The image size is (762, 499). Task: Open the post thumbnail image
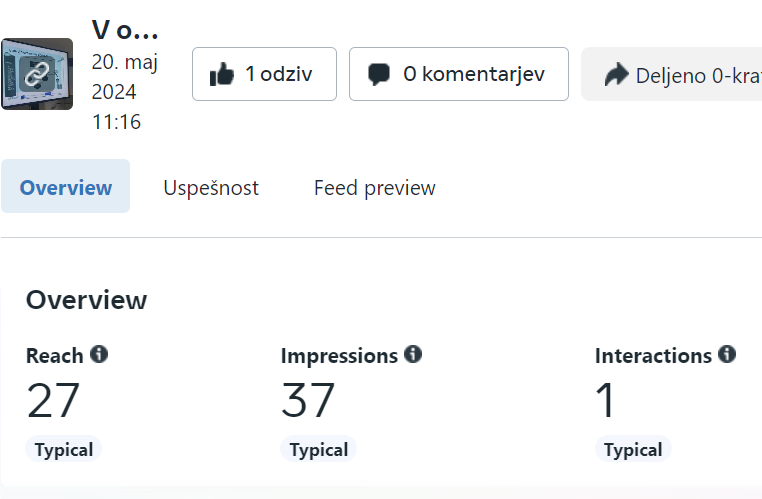tap(37, 74)
